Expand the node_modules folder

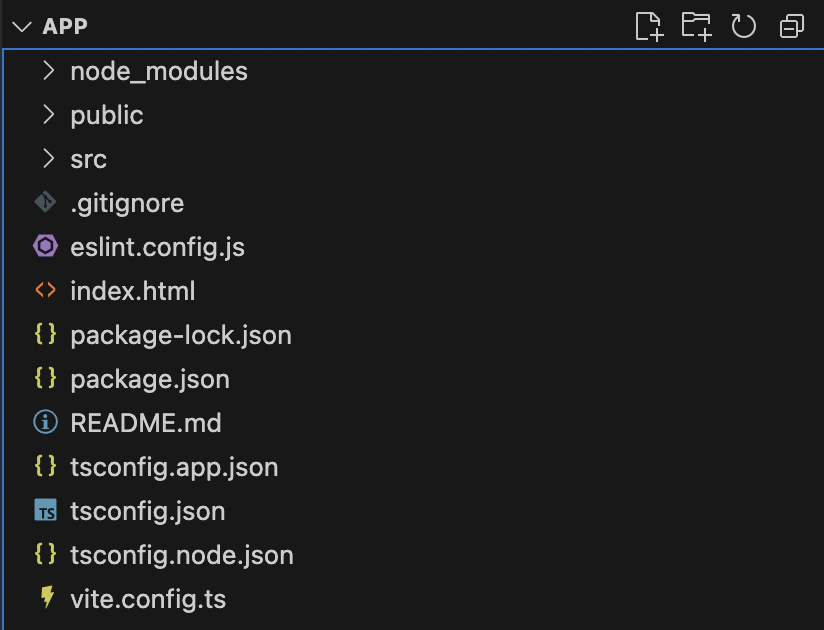pos(47,71)
